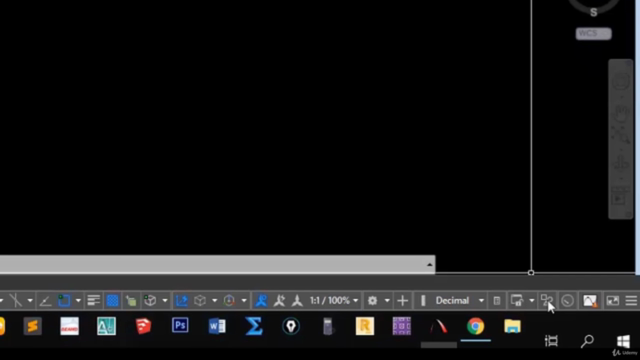Click the Pan hand icon in navigation bar
Image resolution: width=640 pixels, height=360 pixels.
pos(621,114)
